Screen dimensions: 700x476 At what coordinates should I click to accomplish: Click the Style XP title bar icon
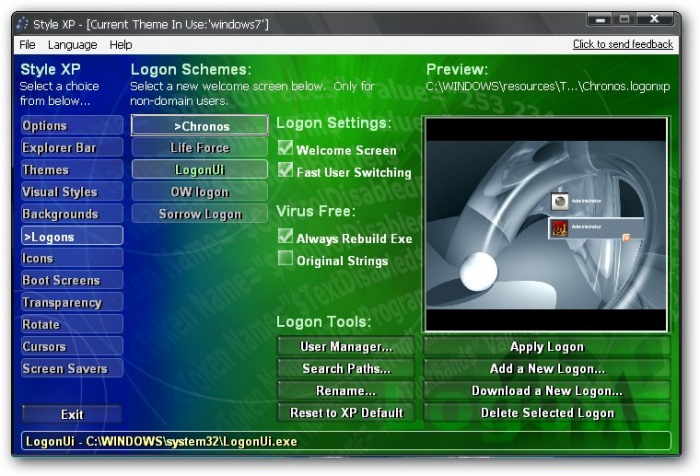click(x=22, y=24)
